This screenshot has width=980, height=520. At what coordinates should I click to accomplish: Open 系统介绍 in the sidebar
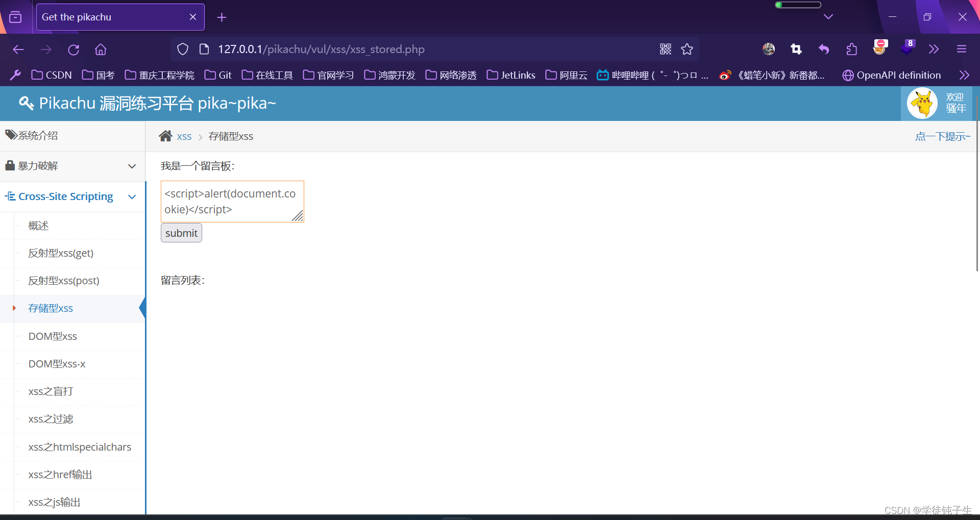(x=72, y=136)
